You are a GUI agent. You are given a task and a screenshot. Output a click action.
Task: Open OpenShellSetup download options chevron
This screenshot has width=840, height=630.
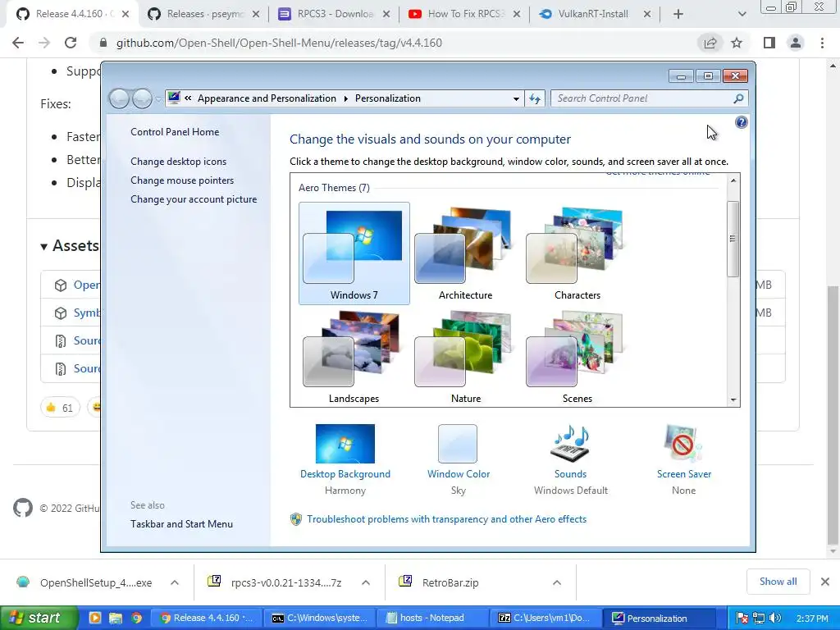pyautogui.click(x=175, y=583)
